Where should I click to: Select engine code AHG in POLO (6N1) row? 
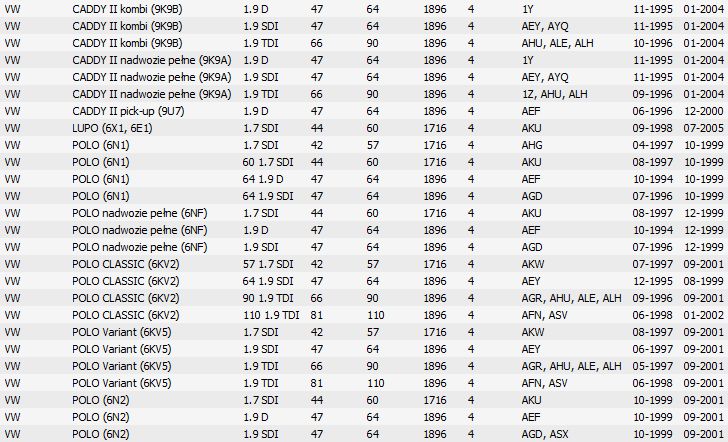tap(532, 145)
